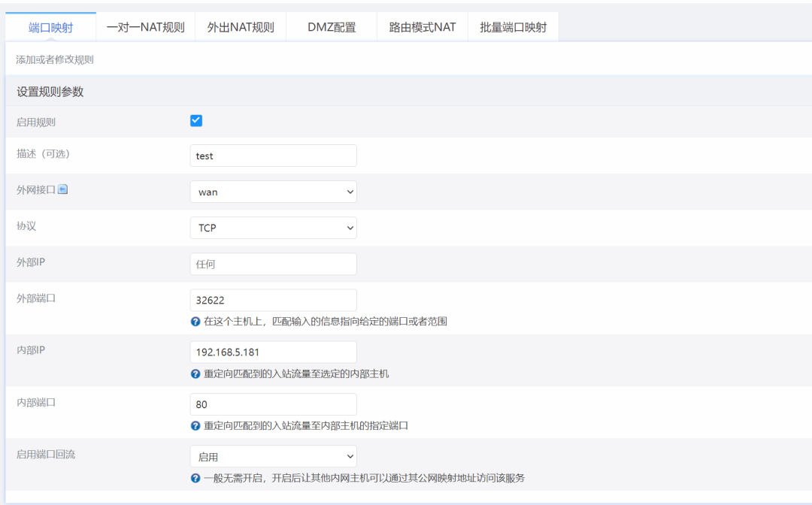Switch to the 端口映射 tab

(51, 27)
